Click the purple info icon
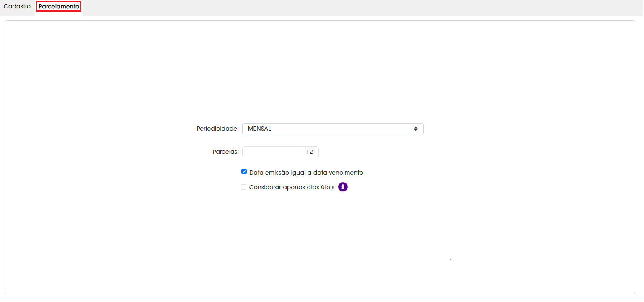This screenshot has height=302, width=644. [x=343, y=187]
